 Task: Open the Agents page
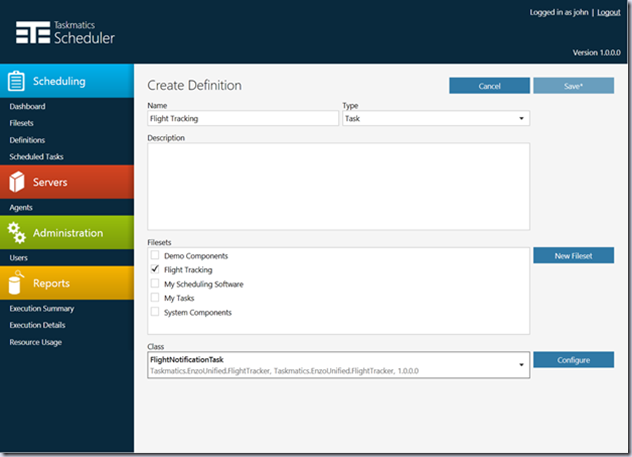(21, 208)
